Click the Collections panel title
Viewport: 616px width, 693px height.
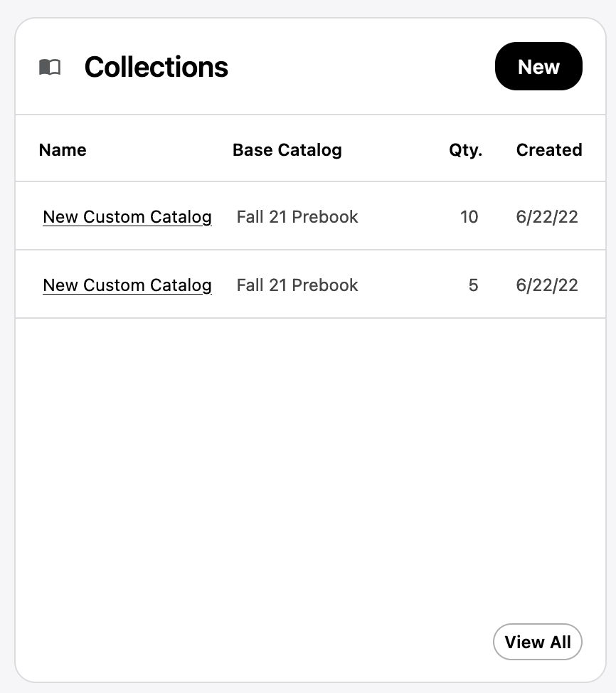coord(156,66)
